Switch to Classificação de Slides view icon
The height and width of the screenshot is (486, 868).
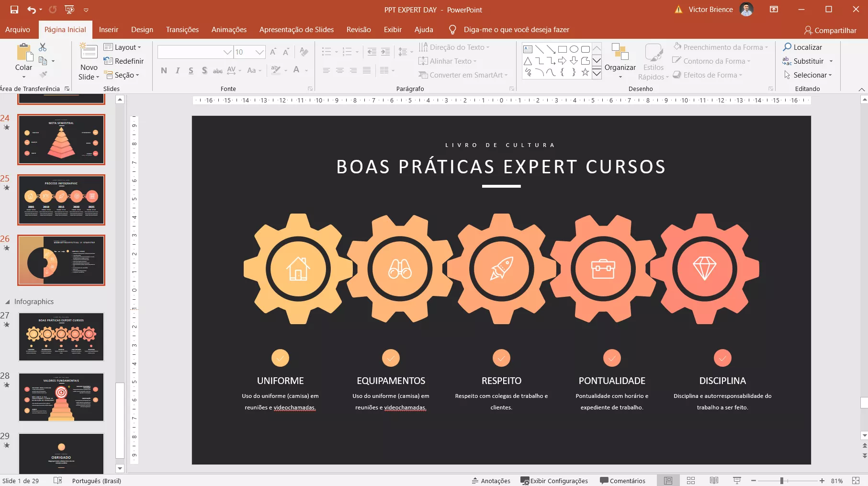coord(691,480)
